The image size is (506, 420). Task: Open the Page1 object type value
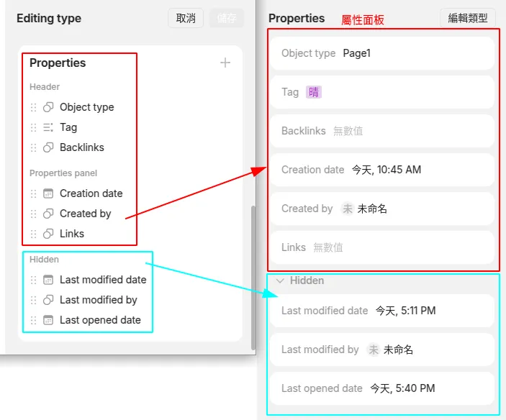(x=356, y=53)
